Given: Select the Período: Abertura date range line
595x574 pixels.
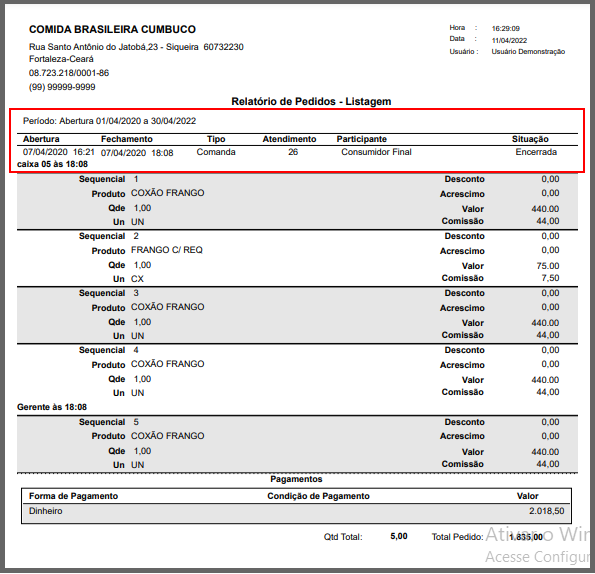Looking at the screenshot, I should (109, 121).
